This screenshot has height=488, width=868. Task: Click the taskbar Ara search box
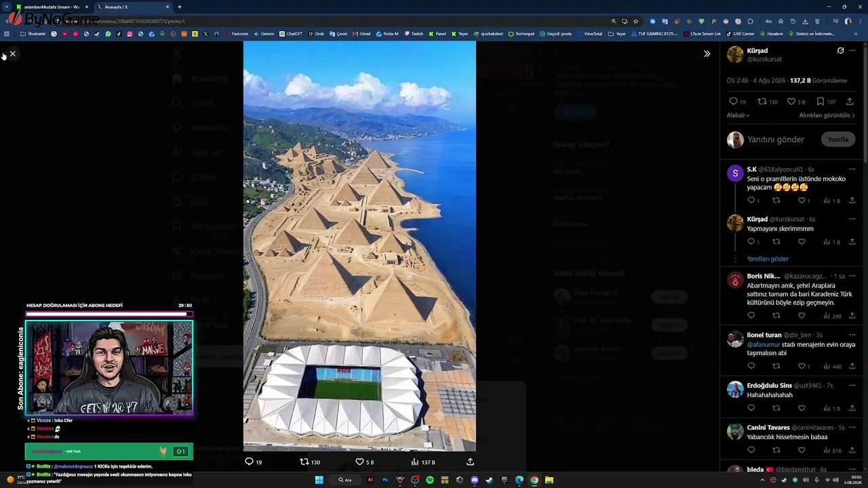click(x=346, y=480)
